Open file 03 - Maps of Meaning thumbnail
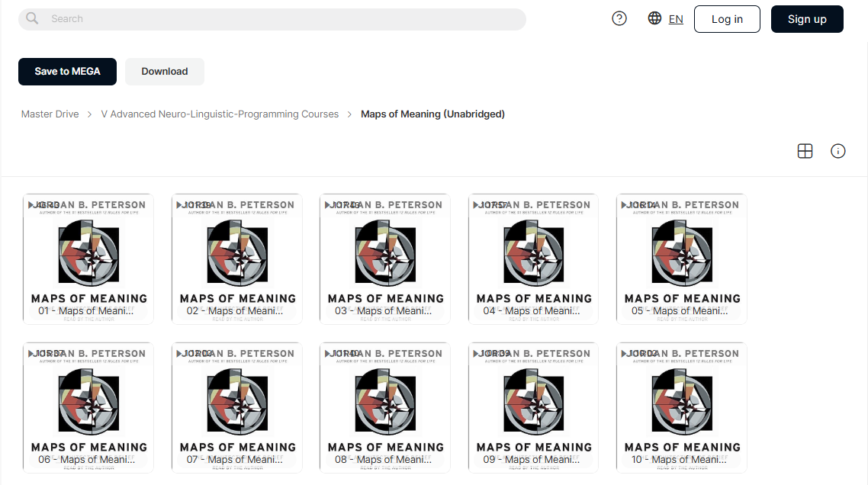 [x=385, y=259]
